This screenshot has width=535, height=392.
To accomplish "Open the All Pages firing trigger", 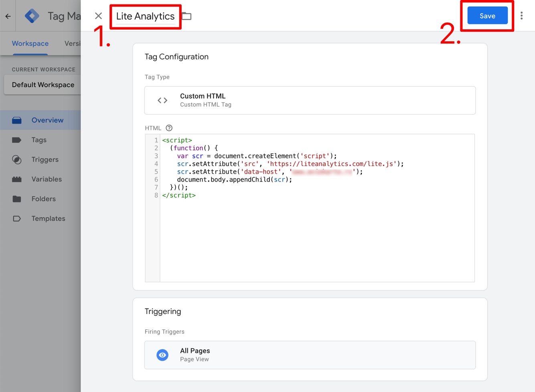I will tap(310, 355).
